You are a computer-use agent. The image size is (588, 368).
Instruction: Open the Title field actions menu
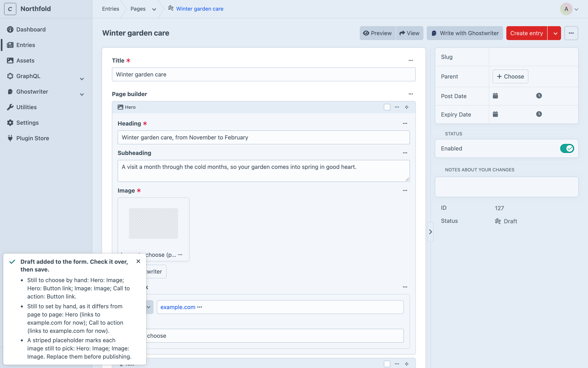[411, 60]
